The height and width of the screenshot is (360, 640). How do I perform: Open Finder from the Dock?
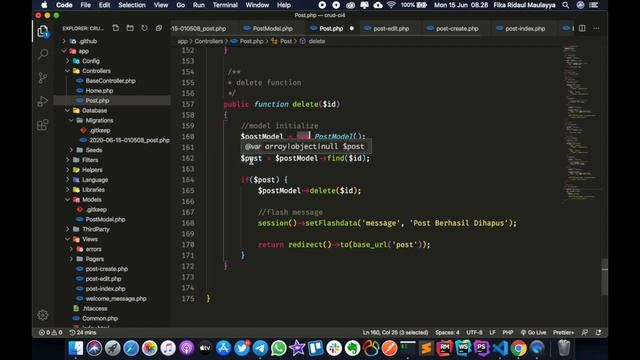[x=76, y=348]
